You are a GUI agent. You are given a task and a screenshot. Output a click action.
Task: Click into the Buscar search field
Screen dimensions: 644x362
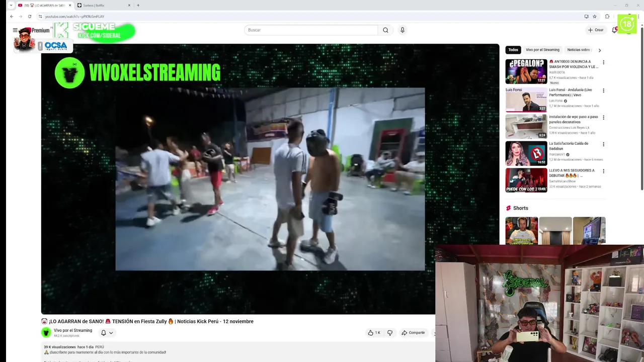pyautogui.click(x=311, y=30)
